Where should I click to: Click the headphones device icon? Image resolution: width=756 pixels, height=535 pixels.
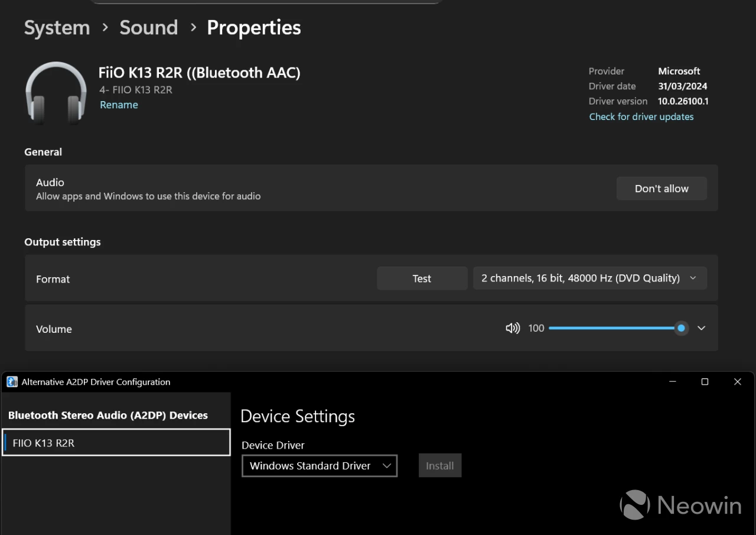point(56,93)
